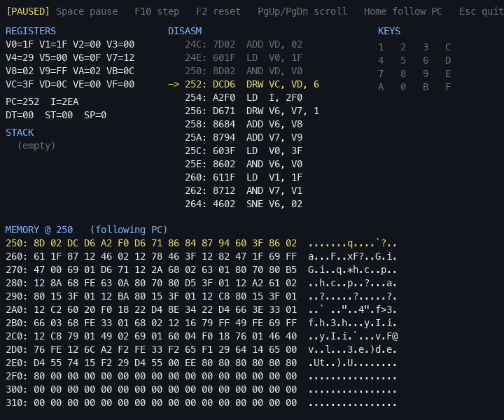Select the REGISTERS panel header

pos(31,31)
